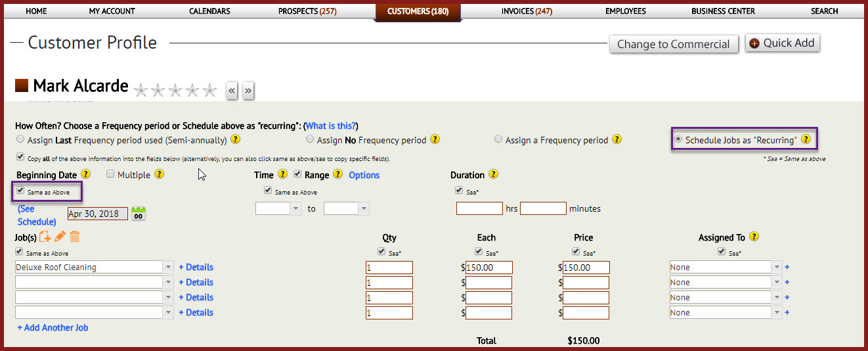This screenshot has height=351, width=868.
Task: Toggle Same as Above under Beginning Date
Action: point(20,191)
